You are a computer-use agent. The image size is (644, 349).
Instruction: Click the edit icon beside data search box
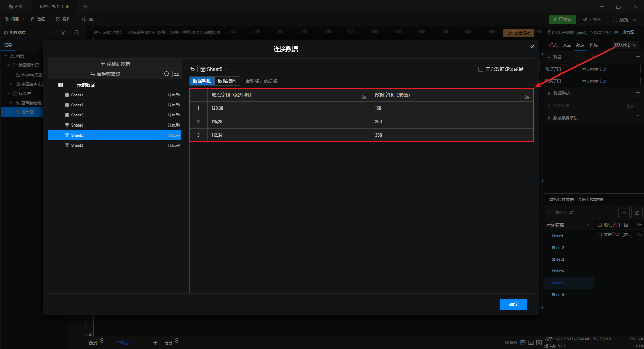[x=637, y=213]
